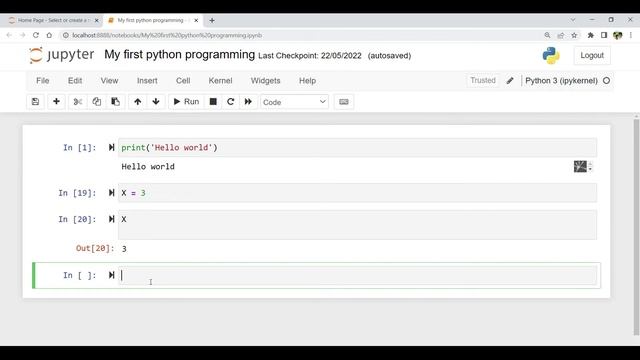This screenshot has width=640, height=360.
Task: Open the command palette keyboard icon
Action: click(x=344, y=102)
